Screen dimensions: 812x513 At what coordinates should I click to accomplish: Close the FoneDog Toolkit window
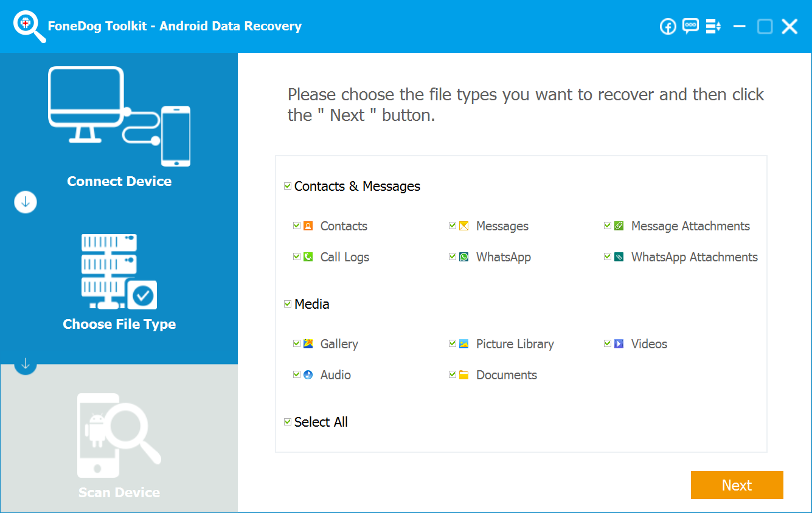789,27
